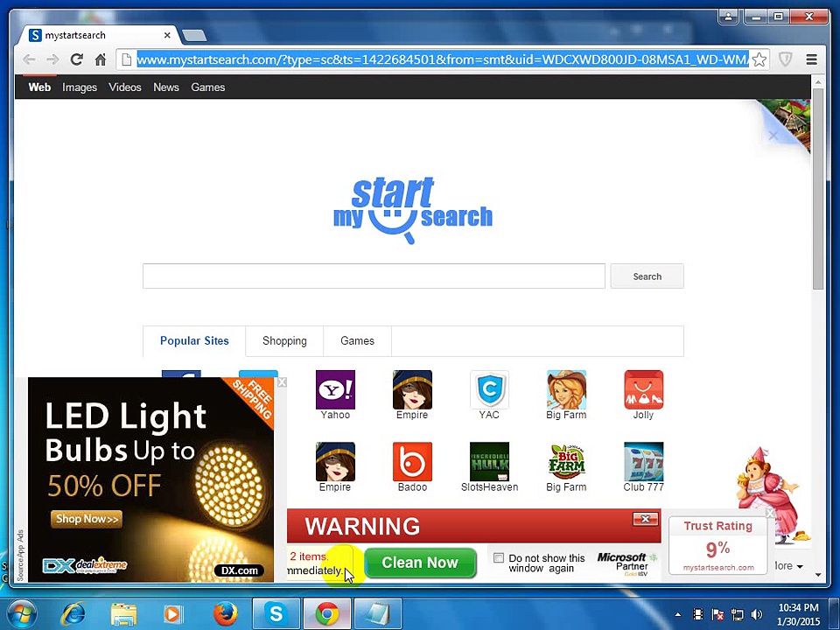Close the WARNING banner
Viewport: 840px width, 630px height.
(x=645, y=519)
